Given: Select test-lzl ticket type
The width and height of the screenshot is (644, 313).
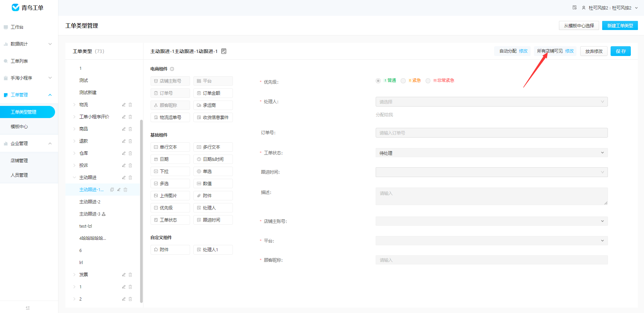Looking at the screenshot, I should coord(85,226).
